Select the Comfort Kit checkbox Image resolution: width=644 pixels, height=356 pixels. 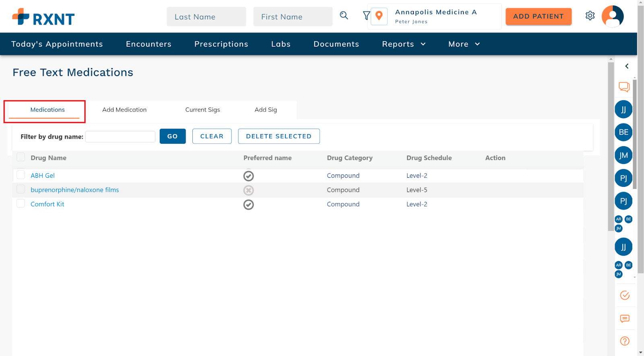21,203
